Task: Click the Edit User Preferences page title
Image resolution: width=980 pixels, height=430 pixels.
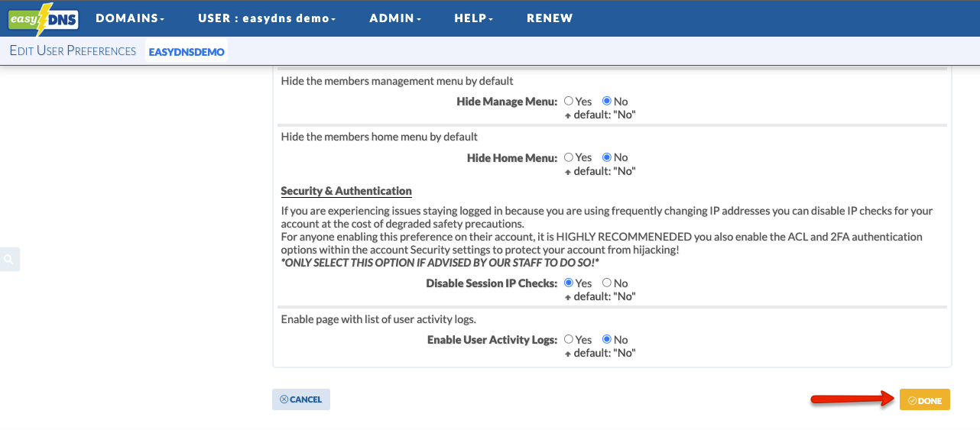Action: (73, 51)
